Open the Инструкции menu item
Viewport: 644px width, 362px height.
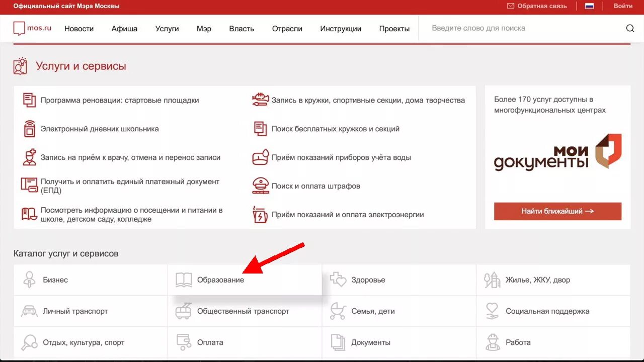click(341, 29)
